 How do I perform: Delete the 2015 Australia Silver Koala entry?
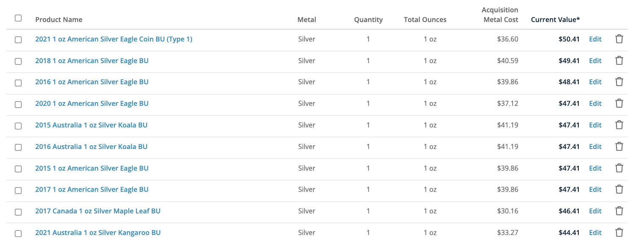pos(619,125)
